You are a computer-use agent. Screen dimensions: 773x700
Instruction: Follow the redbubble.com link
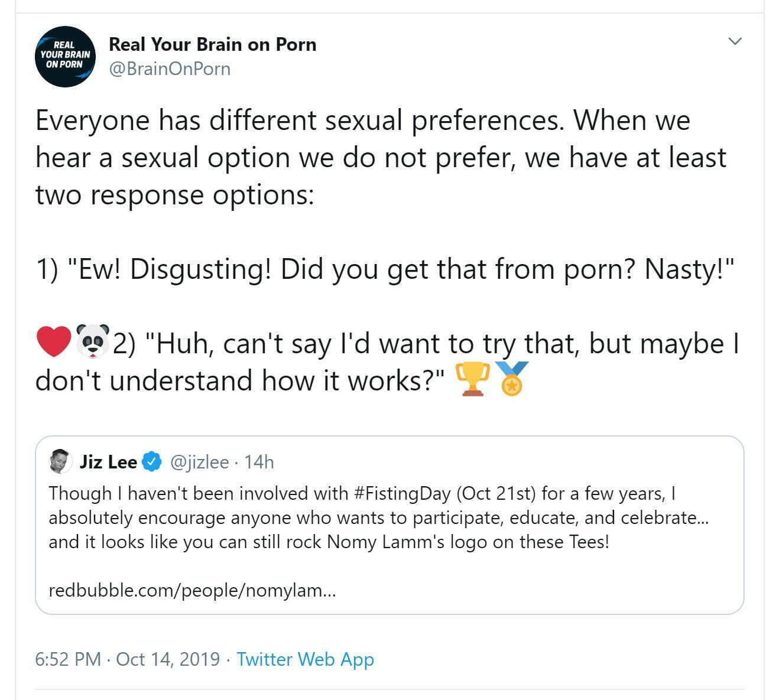tap(192, 590)
